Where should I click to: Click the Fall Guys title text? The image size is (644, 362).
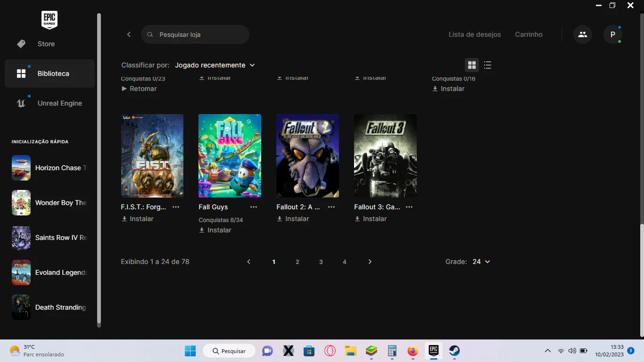pyautogui.click(x=213, y=207)
